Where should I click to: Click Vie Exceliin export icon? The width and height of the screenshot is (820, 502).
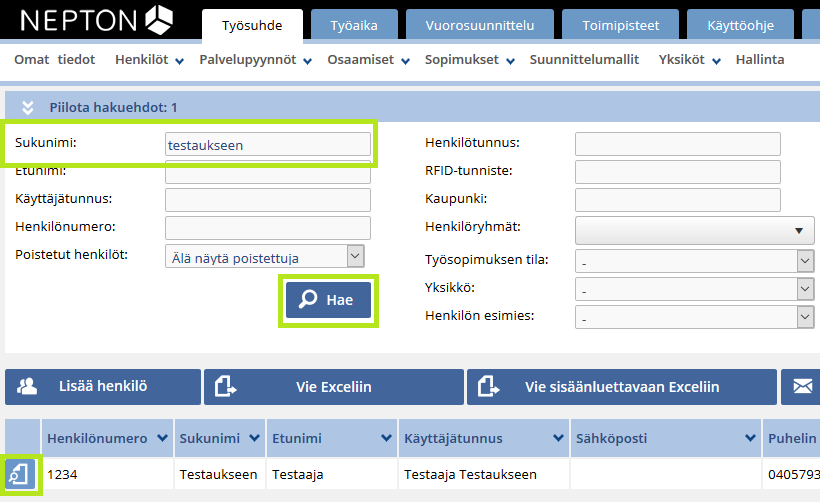(x=226, y=386)
